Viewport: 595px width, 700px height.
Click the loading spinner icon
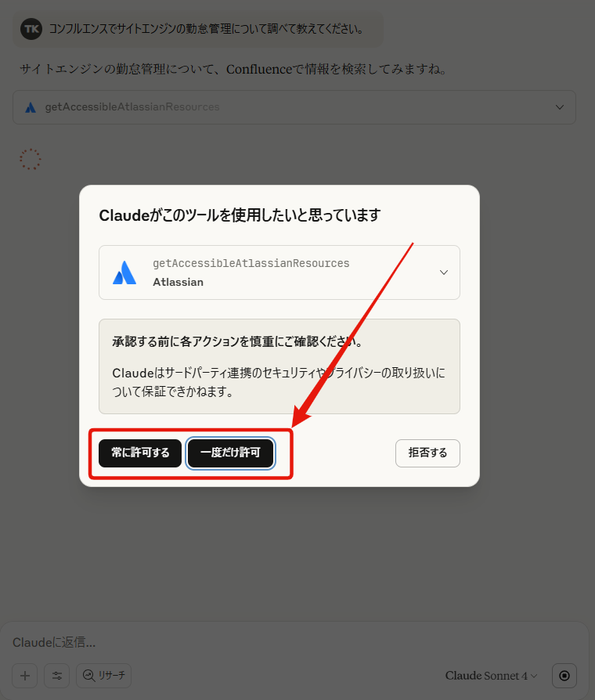tap(31, 159)
